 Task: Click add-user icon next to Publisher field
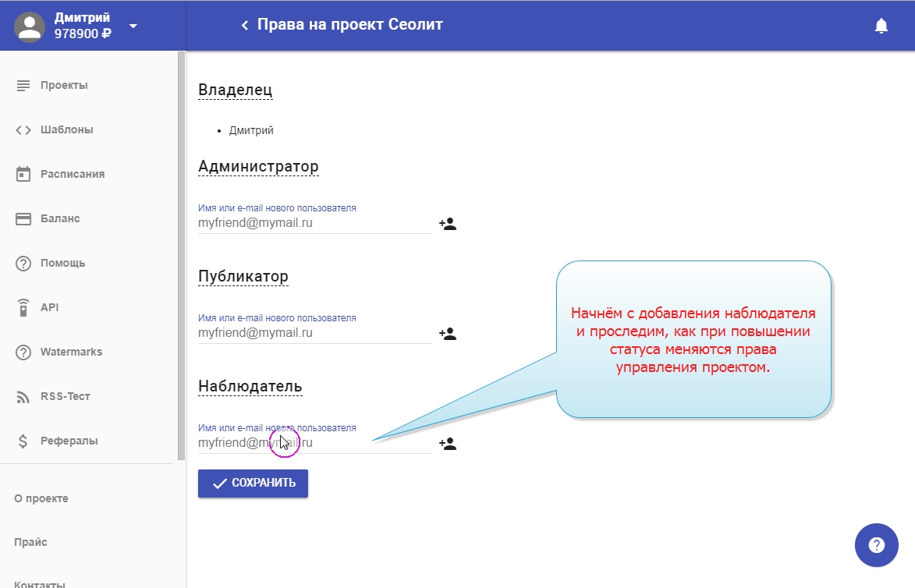click(x=447, y=334)
